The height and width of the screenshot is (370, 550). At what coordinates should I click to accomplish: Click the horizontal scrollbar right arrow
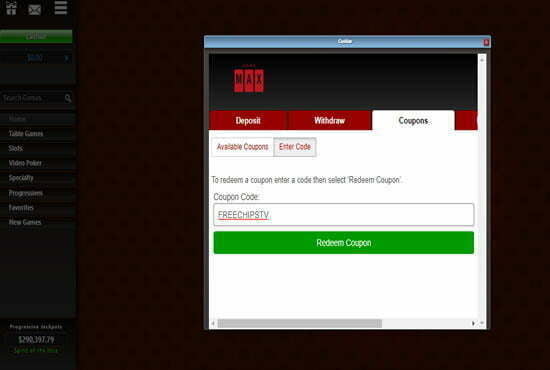click(x=473, y=323)
